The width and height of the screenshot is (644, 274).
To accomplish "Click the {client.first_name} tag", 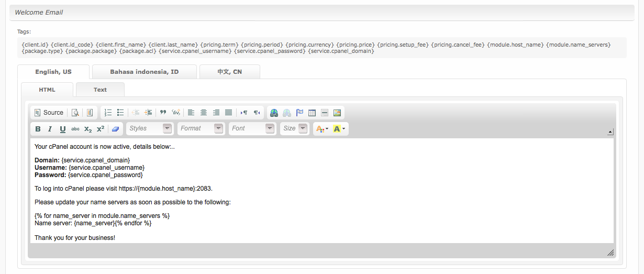I will (x=122, y=45).
